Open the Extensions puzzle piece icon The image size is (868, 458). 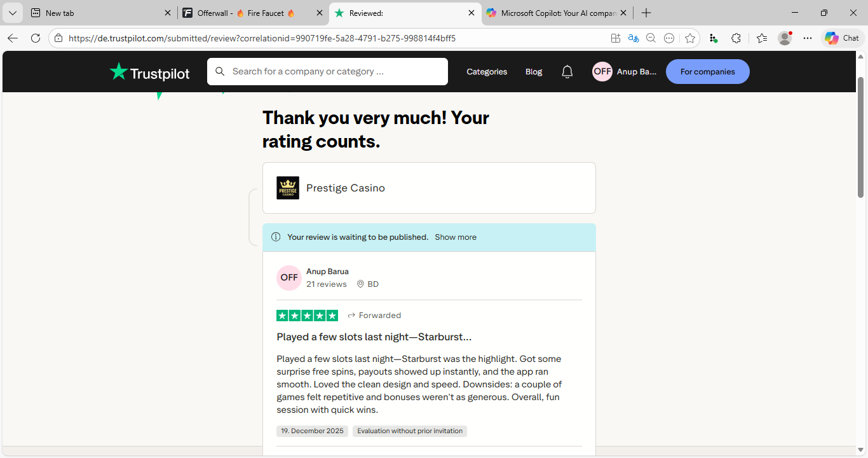(x=736, y=38)
